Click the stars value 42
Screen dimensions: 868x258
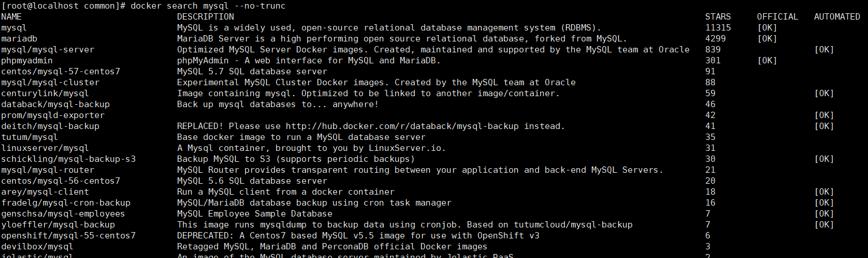[710, 115]
